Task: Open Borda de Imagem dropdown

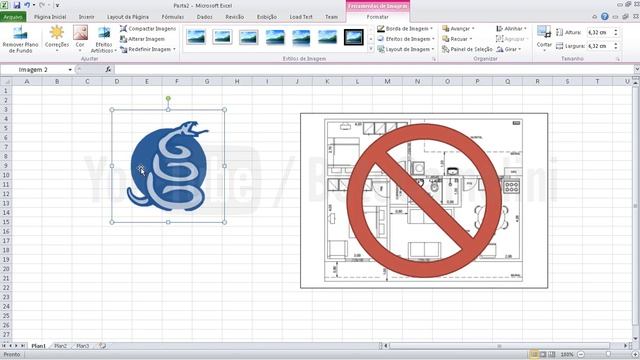Action: [x=405, y=29]
